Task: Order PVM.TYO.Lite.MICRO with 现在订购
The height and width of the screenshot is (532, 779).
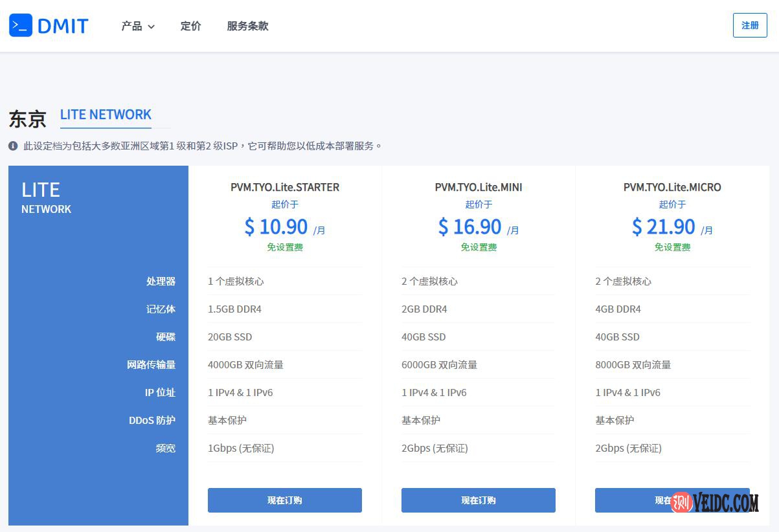Action: tap(672, 500)
